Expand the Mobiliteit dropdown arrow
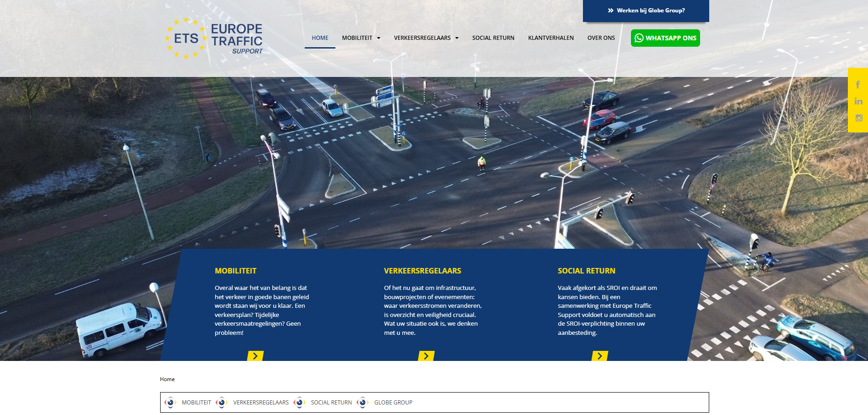The width and height of the screenshot is (868, 415). 378,38
